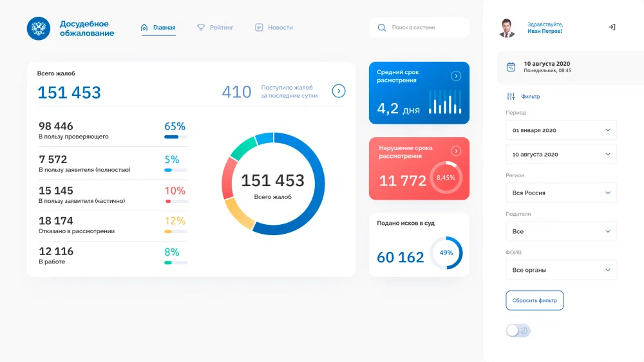The image size is (644, 362).
Task: Open the Новости tab
Action: 274,28
